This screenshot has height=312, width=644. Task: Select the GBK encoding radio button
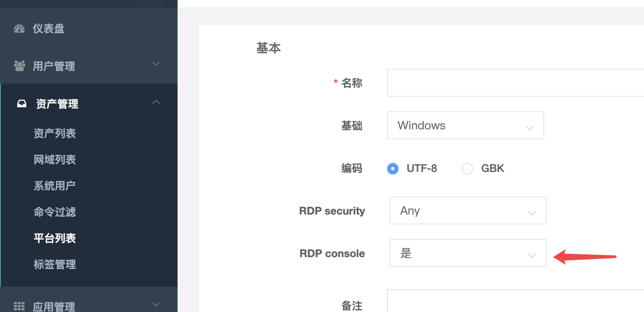(467, 169)
